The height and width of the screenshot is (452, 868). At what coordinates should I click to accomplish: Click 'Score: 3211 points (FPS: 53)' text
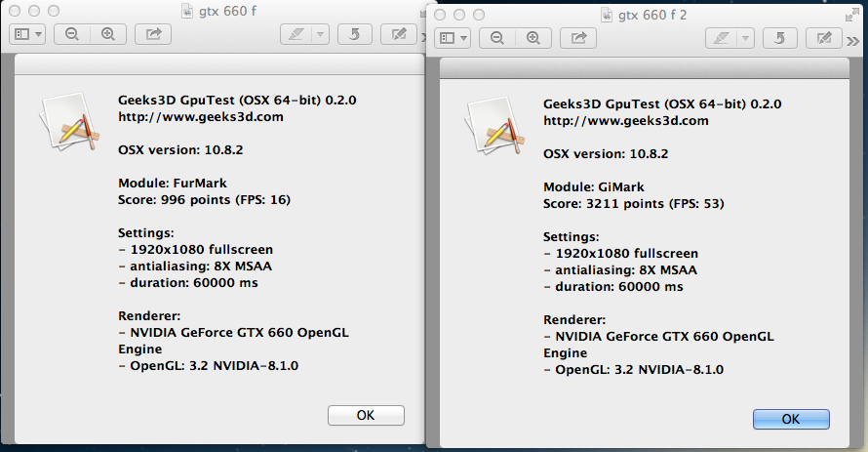pos(634,204)
